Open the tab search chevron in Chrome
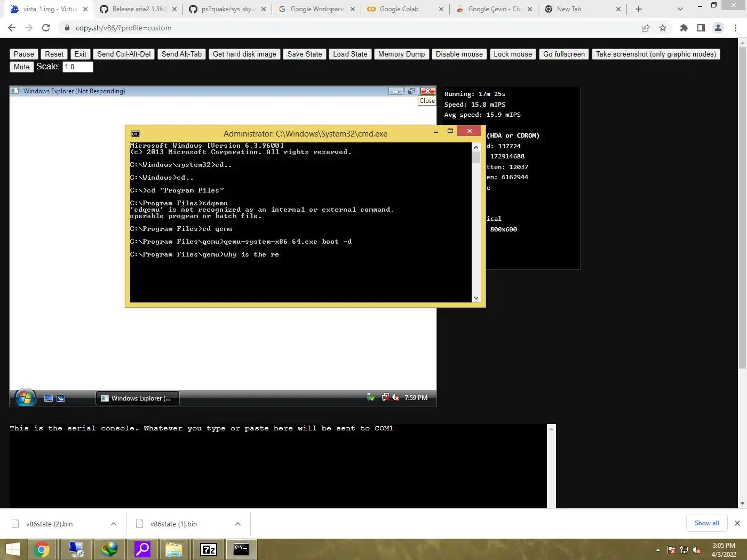This screenshot has height=560, width=747. 680,9
